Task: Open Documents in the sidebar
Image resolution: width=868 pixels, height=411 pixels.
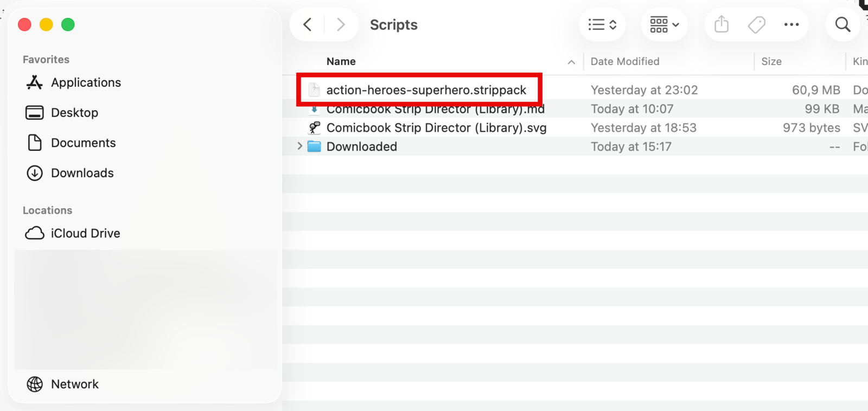Action: [83, 143]
